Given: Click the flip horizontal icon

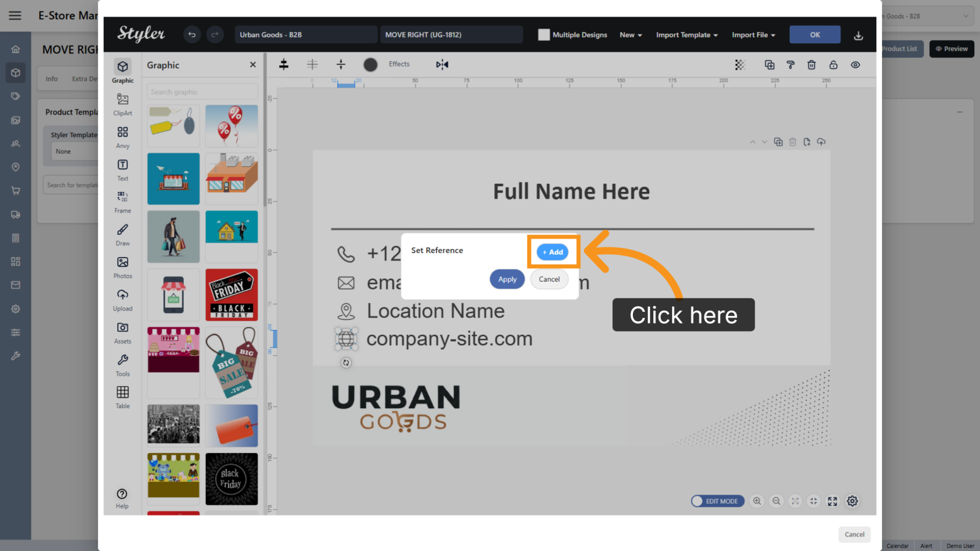Looking at the screenshot, I should coord(442,64).
